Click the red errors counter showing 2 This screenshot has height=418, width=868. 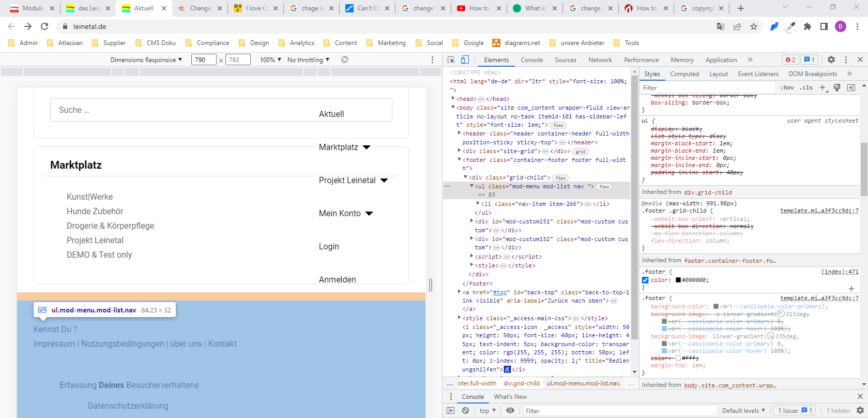coord(790,59)
